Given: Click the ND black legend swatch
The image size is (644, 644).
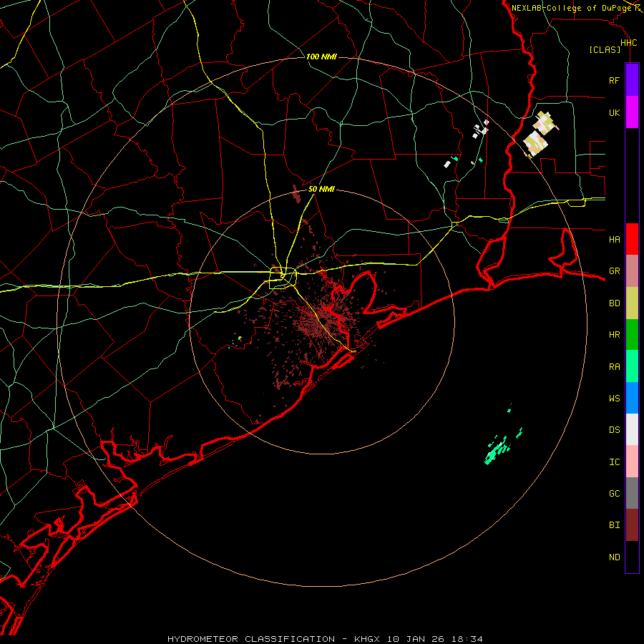Looking at the screenshot, I should coord(632,557).
